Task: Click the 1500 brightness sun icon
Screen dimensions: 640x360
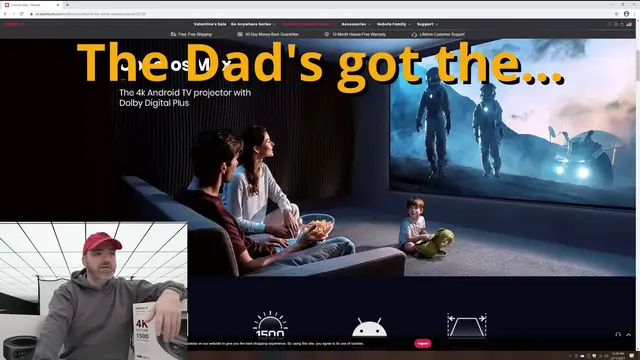Action: tap(270, 325)
